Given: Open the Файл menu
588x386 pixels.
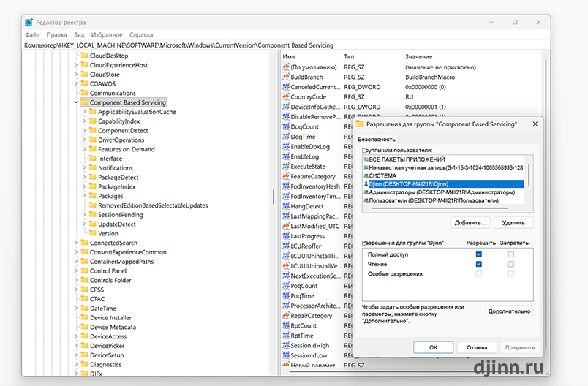Looking at the screenshot, I should click(x=32, y=34).
